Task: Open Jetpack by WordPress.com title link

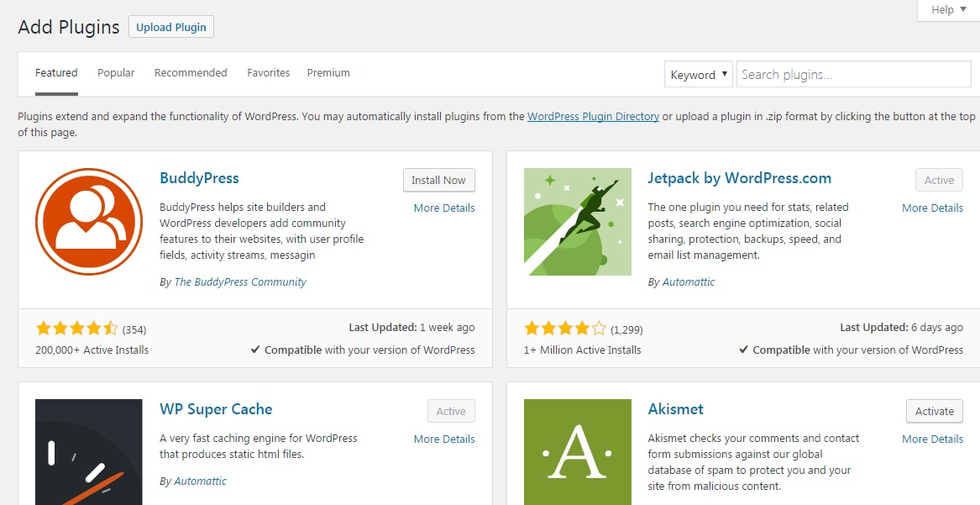Action: pos(739,178)
